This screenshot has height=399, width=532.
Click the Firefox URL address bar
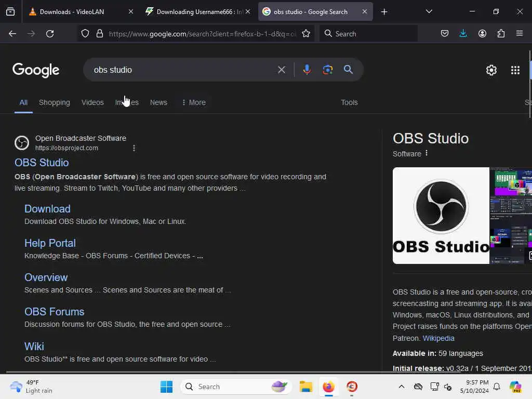203,34
